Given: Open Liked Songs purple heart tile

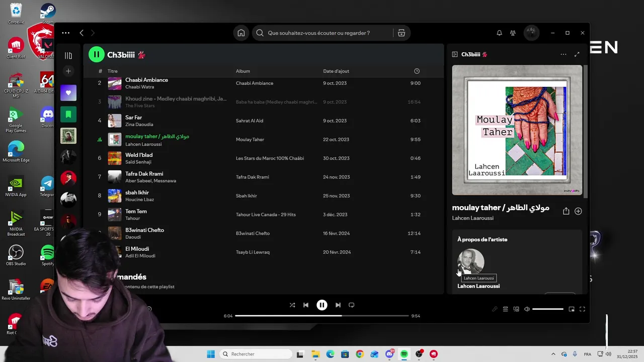Looking at the screenshot, I should point(68,93).
